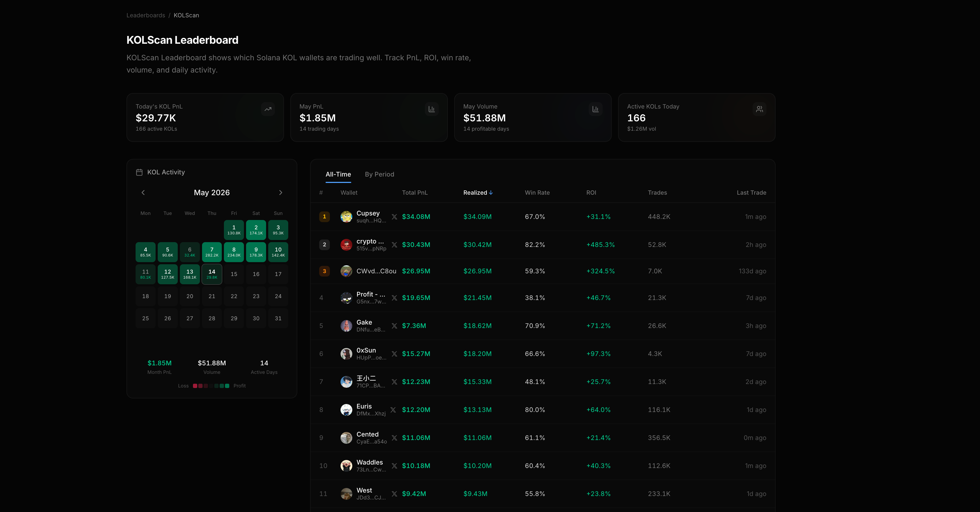Click the $1.85M Month PnL figure under the calendar
This screenshot has height=512, width=980.
(159, 363)
